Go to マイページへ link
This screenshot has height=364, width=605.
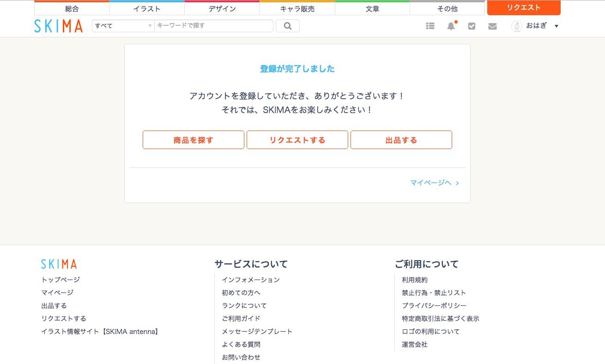pos(431,183)
